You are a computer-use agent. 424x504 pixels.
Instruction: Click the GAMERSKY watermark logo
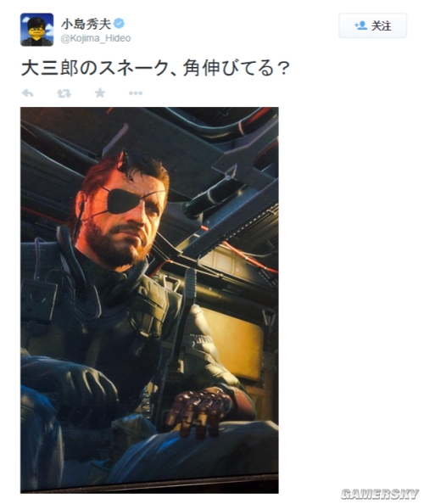click(x=380, y=494)
